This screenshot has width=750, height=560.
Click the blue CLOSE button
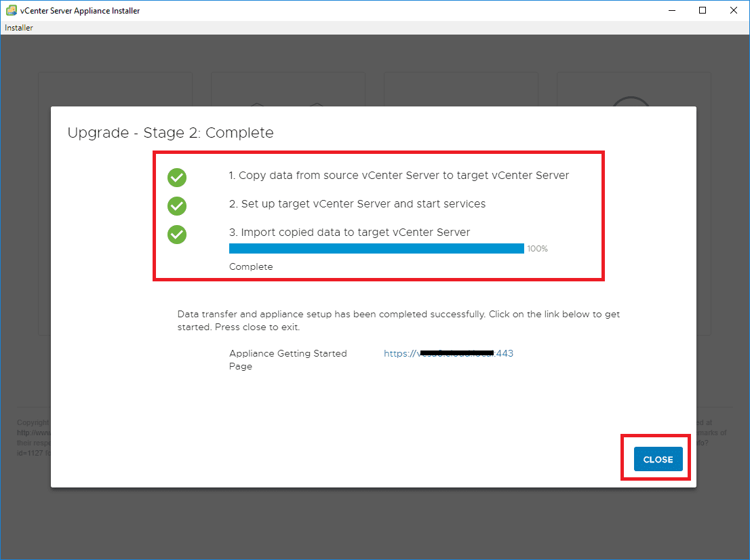[658, 459]
